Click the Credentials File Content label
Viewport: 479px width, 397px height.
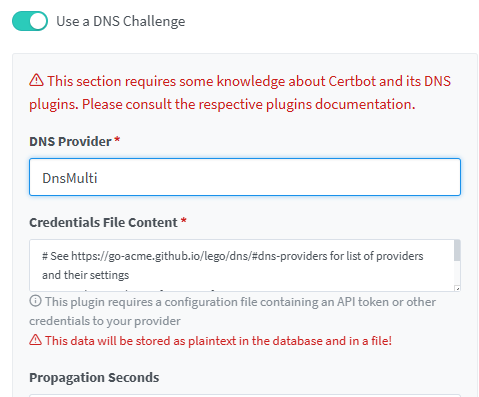coord(103,222)
